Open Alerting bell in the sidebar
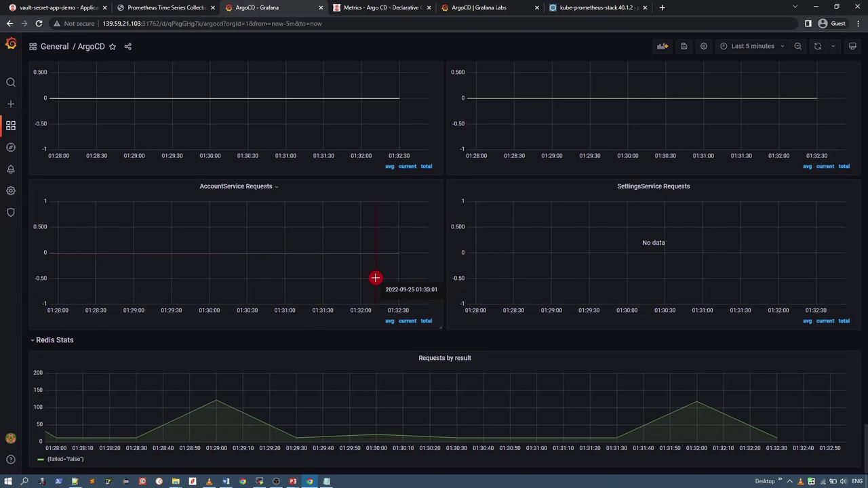The height and width of the screenshot is (488, 868). pos(11,169)
